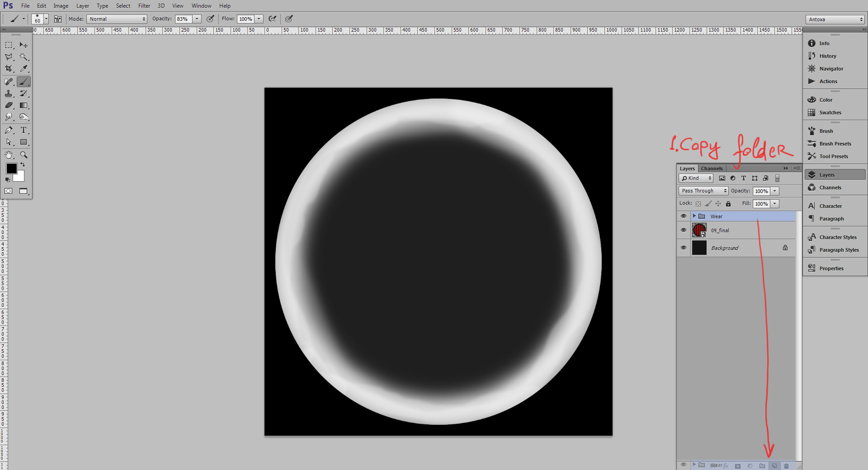Filter layers by type layers
Screen dimensions: 868x470
pos(744,178)
